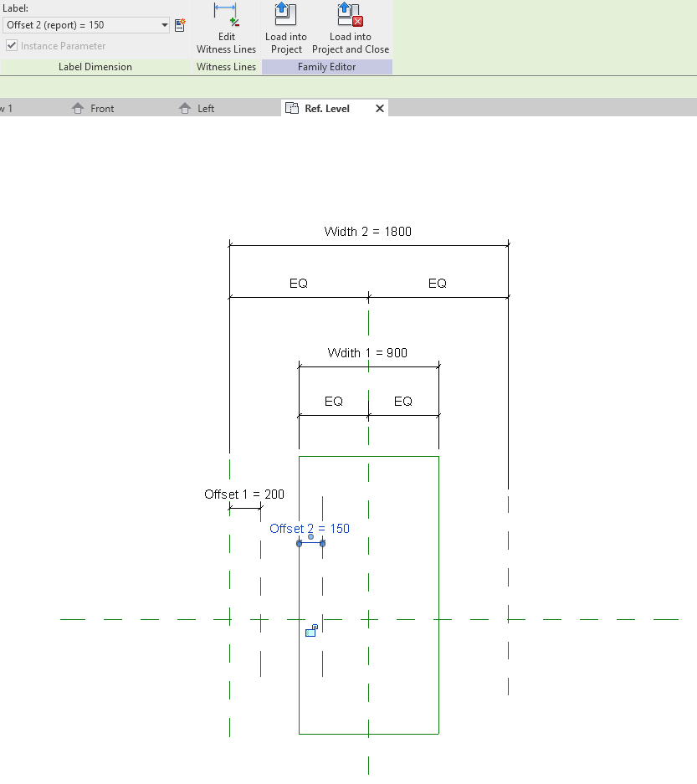
Task: Toggle the left EQ on the Width 2 dimension
Action: [x=298, y=284]
